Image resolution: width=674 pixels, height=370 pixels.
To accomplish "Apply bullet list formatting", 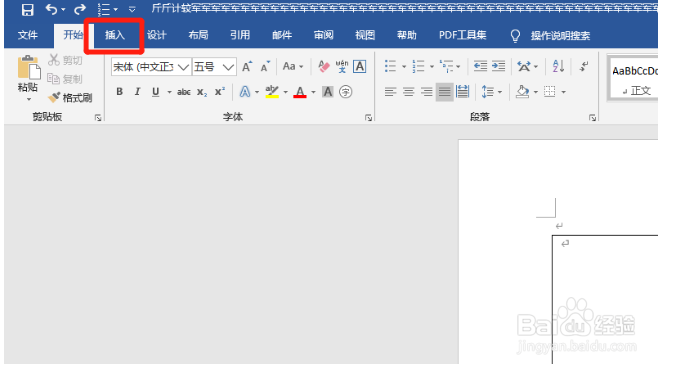I will click(390, 66).
